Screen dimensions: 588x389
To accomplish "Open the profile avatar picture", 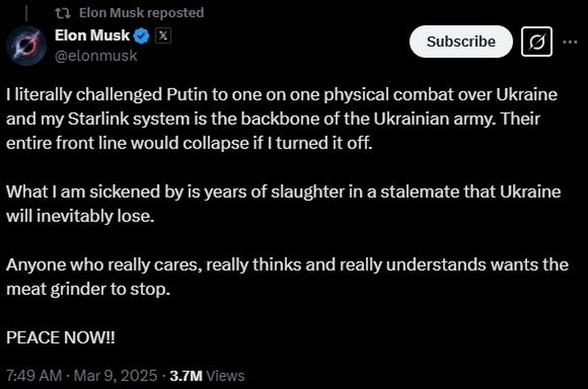I will coord(26,46).
